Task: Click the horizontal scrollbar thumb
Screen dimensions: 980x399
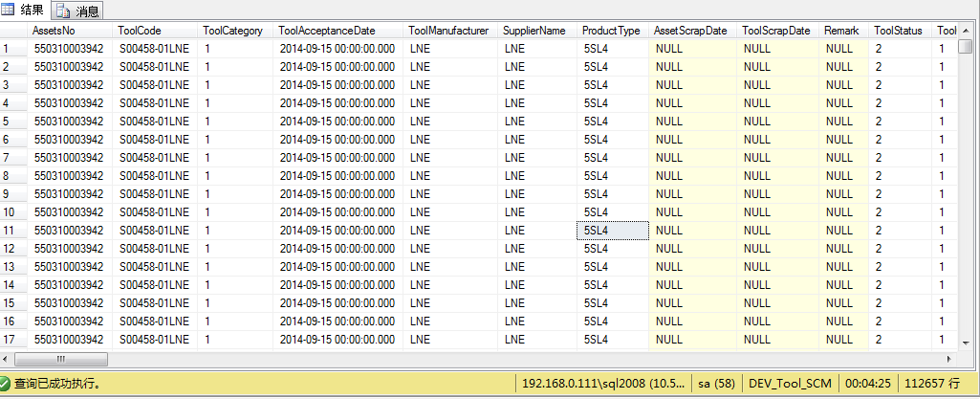Action: tap(60, 359)
